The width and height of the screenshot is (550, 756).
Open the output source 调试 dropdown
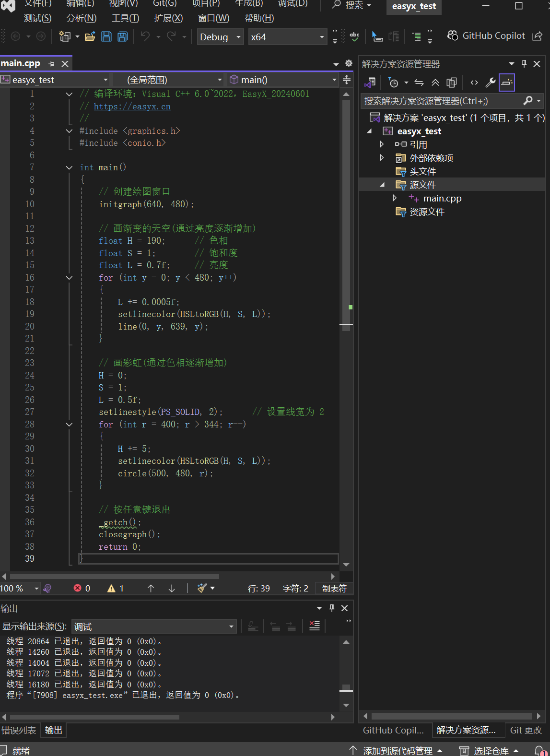pos(154,626)
